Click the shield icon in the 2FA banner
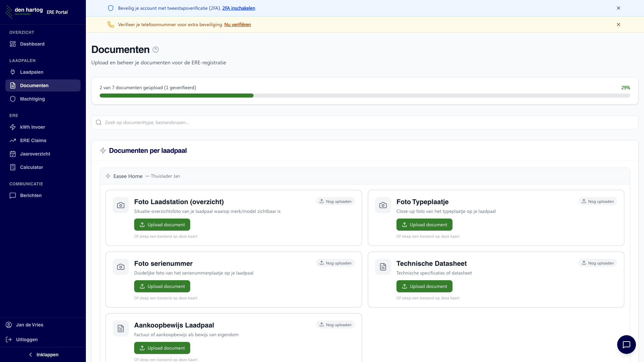The height and width of the screenshot is (362, 644). 111,8
